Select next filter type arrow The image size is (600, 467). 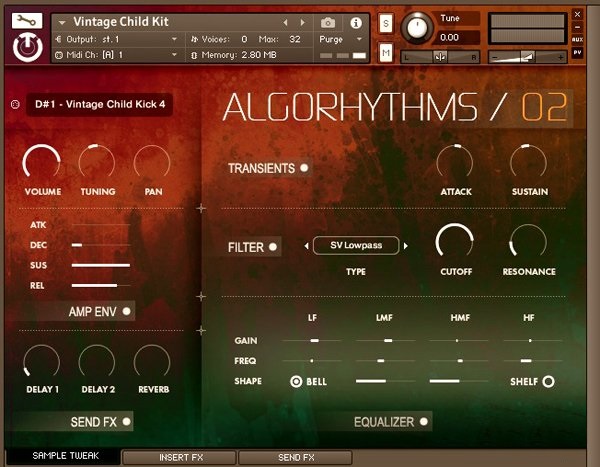click(406, 246)
